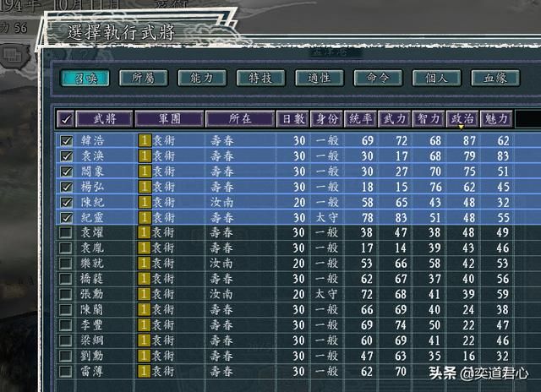The height and width of the screenshot is (392, 541).
Task: Click the legion badge in 樂就 row
Action: click(145, 263)
